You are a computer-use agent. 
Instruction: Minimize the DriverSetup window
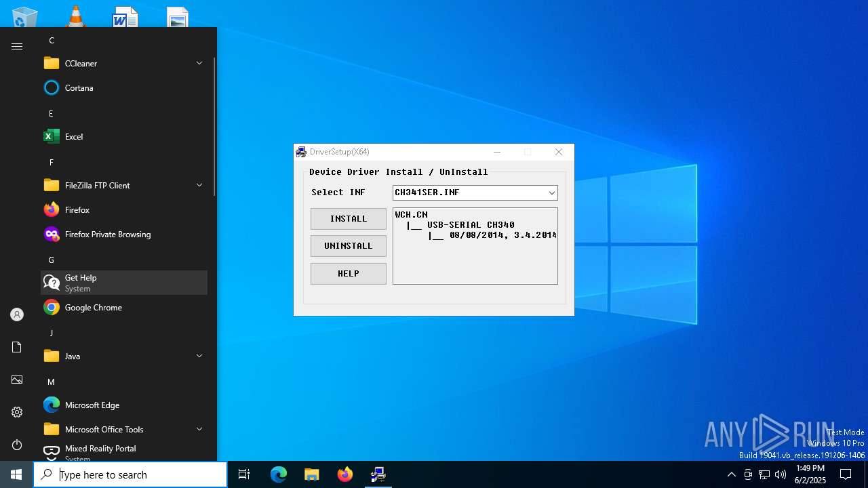pyautogui.click(x=497, y=152)
